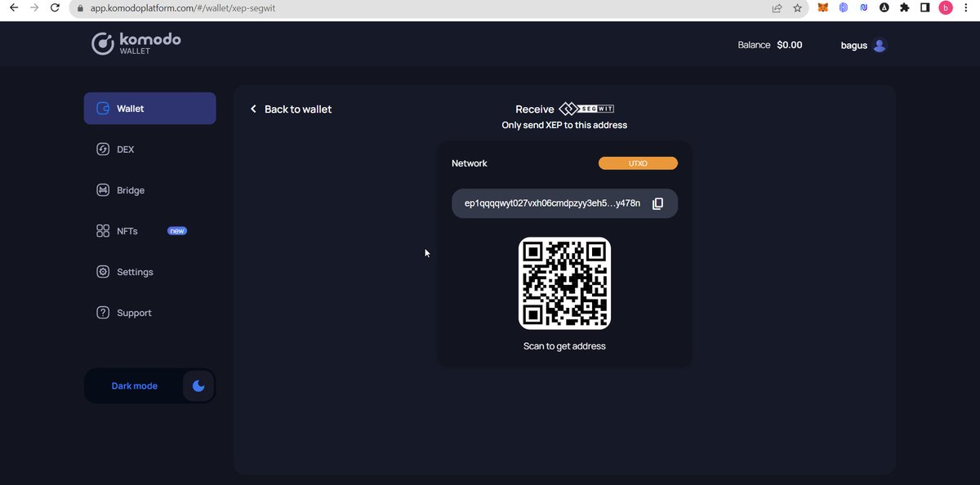Image resolution: width=980 pixels, height=485 pixels.
Task: Click the Support question mark icon
Action: click(x=103, y=313)
